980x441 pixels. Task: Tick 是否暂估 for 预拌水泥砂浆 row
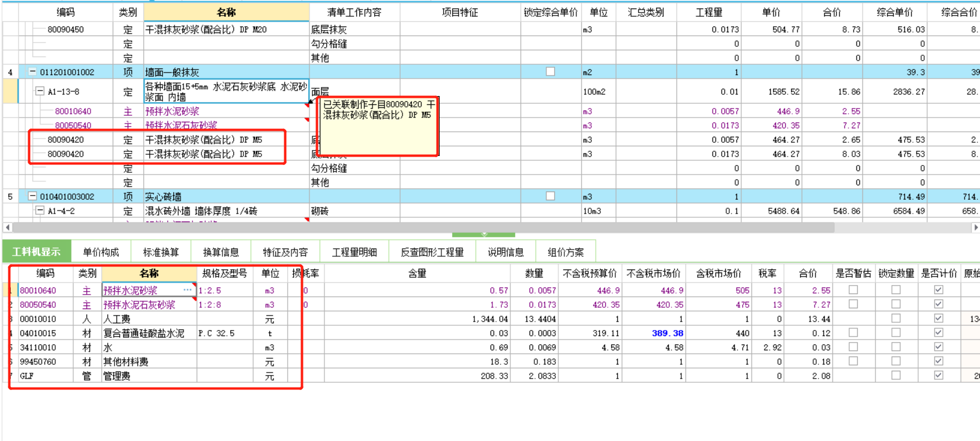(x=853, y=290)
